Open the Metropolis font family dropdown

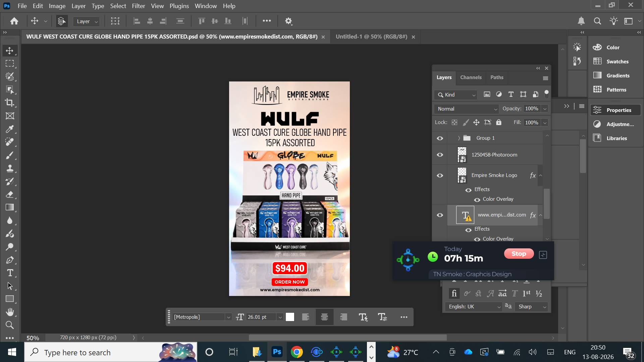[x=202, y=317]
